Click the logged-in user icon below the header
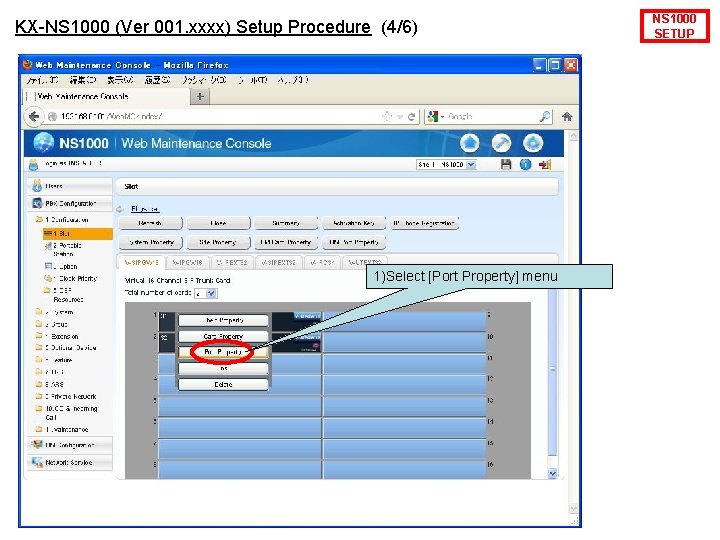This screenshot has width=720, height=540. pos(33,164)
